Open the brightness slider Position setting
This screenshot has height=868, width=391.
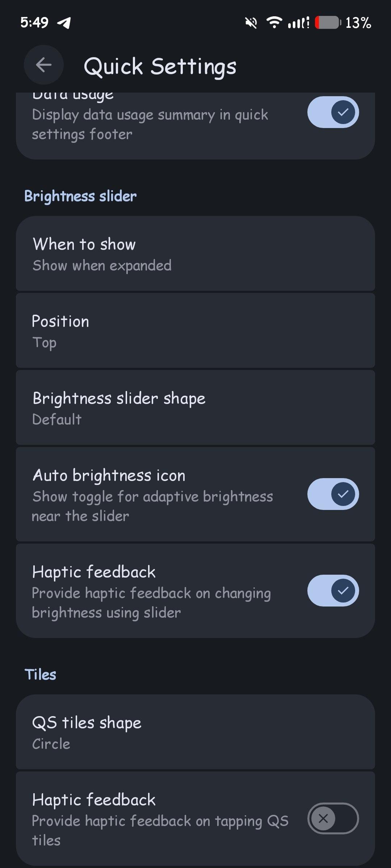point(195,331)
